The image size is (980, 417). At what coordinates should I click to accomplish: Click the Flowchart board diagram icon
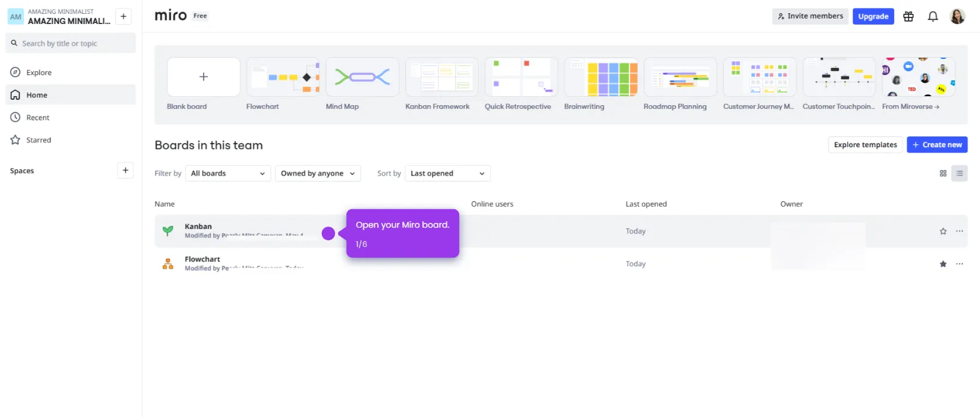coord(168,264)
